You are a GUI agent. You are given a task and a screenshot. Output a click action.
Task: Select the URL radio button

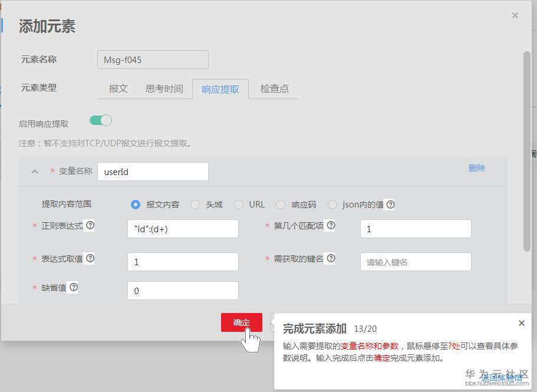[x=239, y=205]
